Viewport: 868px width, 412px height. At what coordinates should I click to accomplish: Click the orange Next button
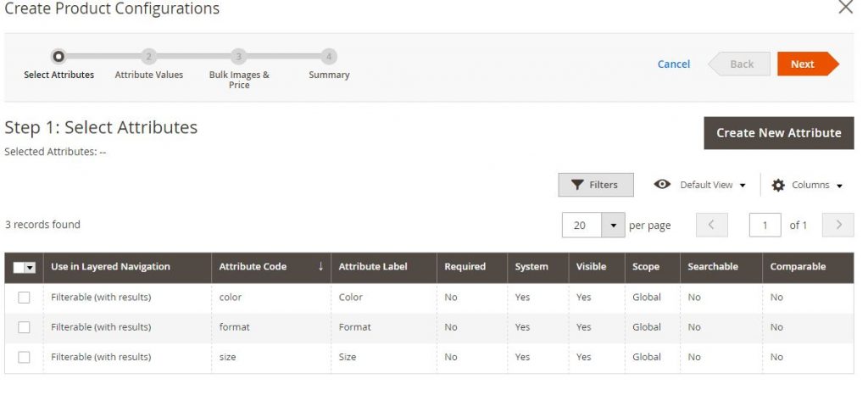tap(808, 64)
